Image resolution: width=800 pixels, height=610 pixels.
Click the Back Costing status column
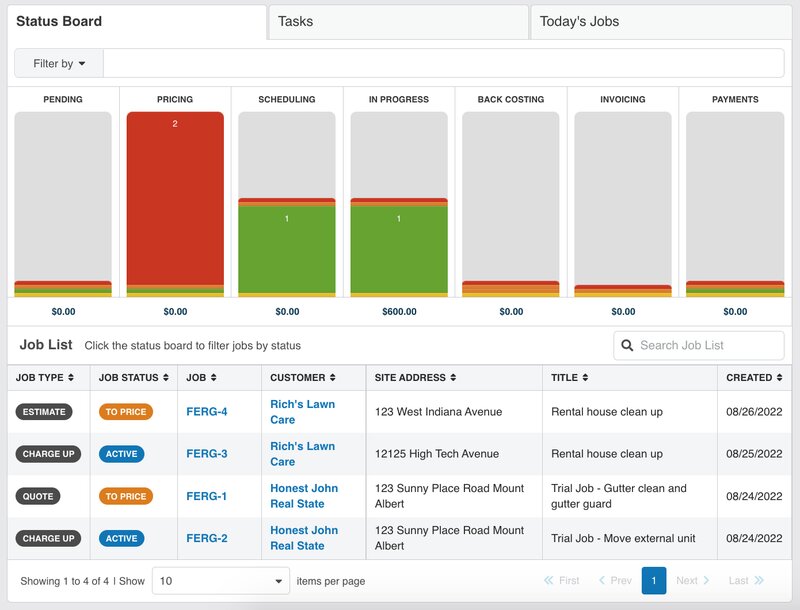(x=511, y=204)
